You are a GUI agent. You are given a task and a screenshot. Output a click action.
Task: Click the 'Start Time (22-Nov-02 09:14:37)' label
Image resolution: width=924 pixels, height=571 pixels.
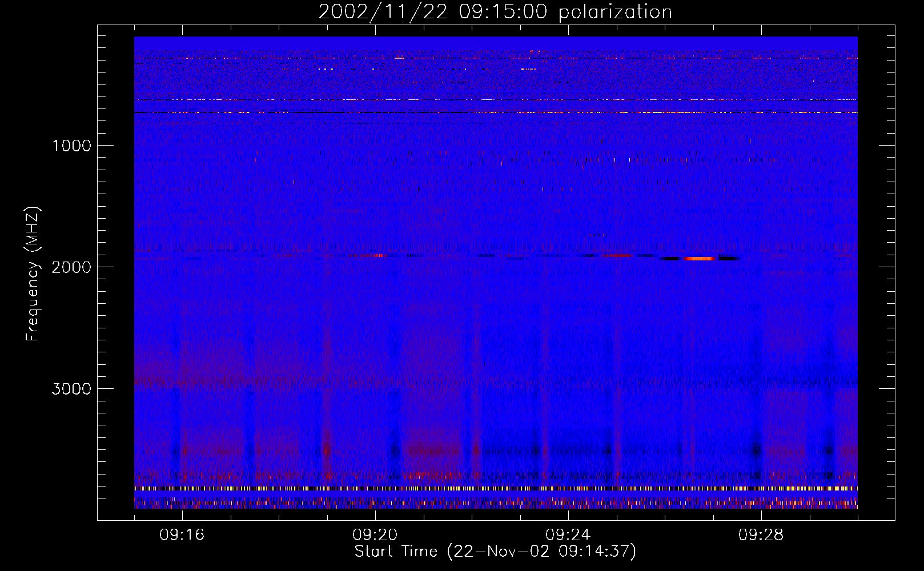[495, 552]
